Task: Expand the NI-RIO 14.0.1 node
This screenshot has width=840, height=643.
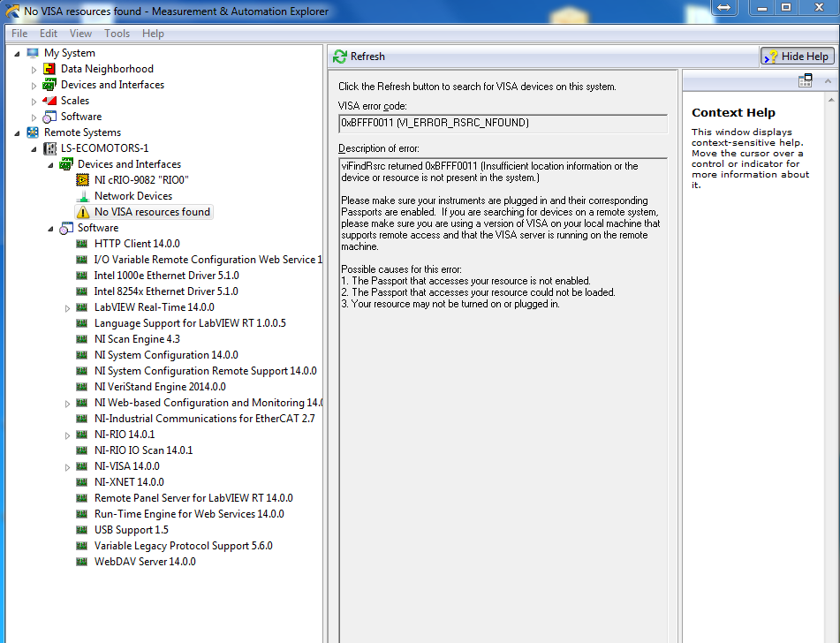Action: (67, 435)
